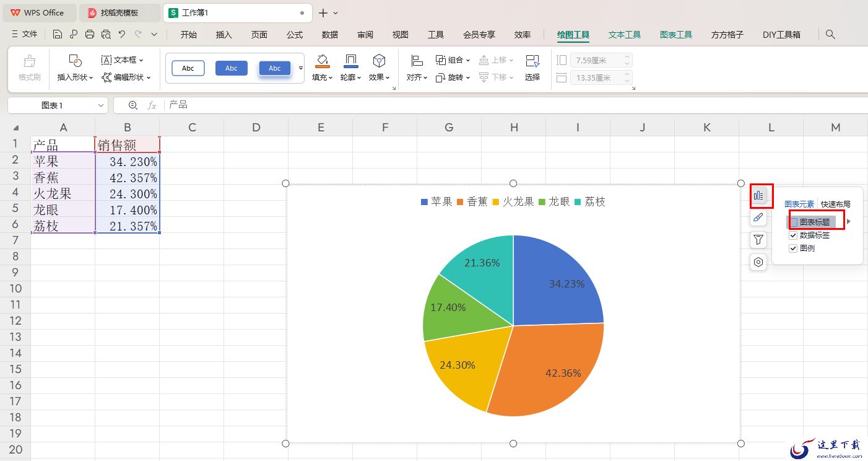Enable the 图表标题 checkbox
Image resolution: width=868 pixels, height=461 pixels.
794,222
